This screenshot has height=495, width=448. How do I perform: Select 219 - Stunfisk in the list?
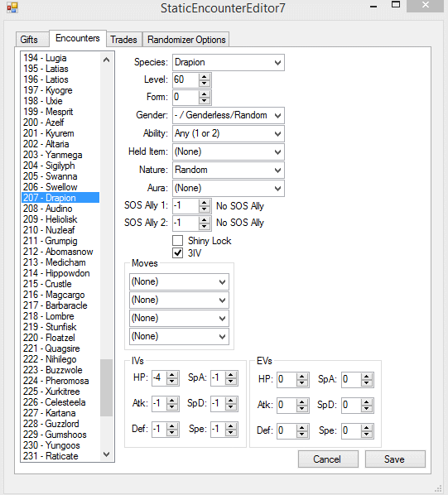point(60,327)
